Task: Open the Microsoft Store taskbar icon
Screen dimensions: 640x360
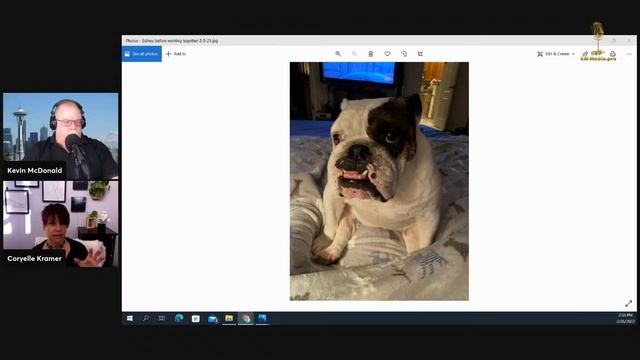Action: [196, 318]
